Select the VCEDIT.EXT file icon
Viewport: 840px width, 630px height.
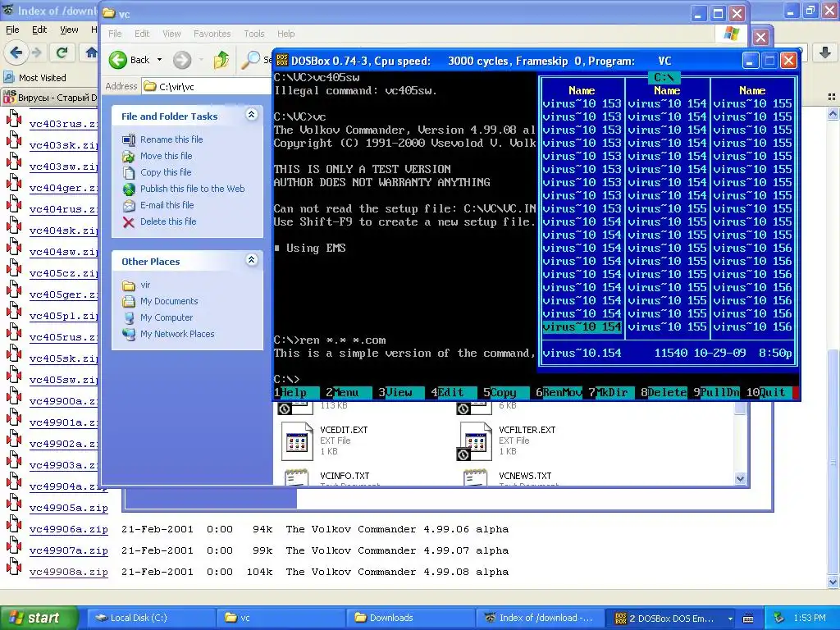(x=297, y=441)
